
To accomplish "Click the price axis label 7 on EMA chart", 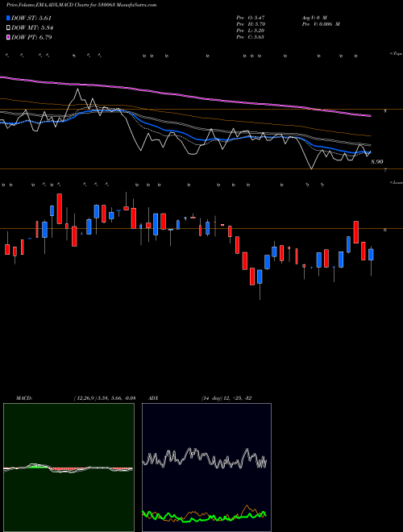I will point(385,170).
